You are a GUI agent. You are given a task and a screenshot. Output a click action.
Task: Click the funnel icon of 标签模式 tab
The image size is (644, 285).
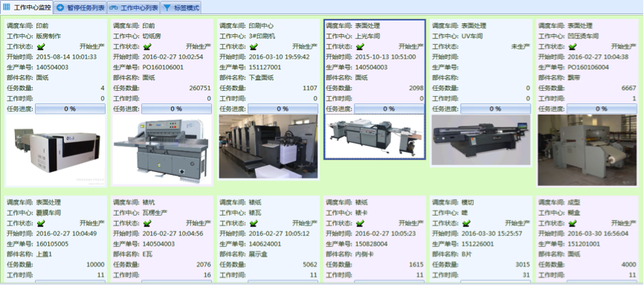(x=167, y=7)
